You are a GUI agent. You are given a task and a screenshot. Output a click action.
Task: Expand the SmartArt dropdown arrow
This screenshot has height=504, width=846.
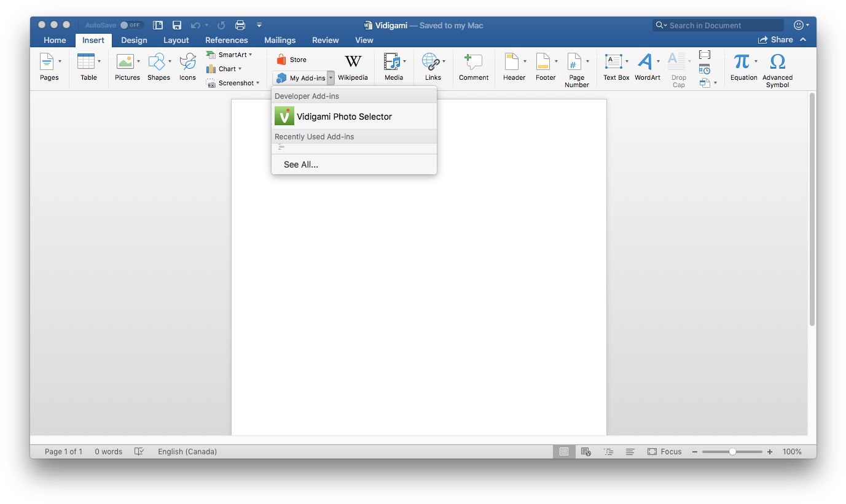(x=251, y=55)
